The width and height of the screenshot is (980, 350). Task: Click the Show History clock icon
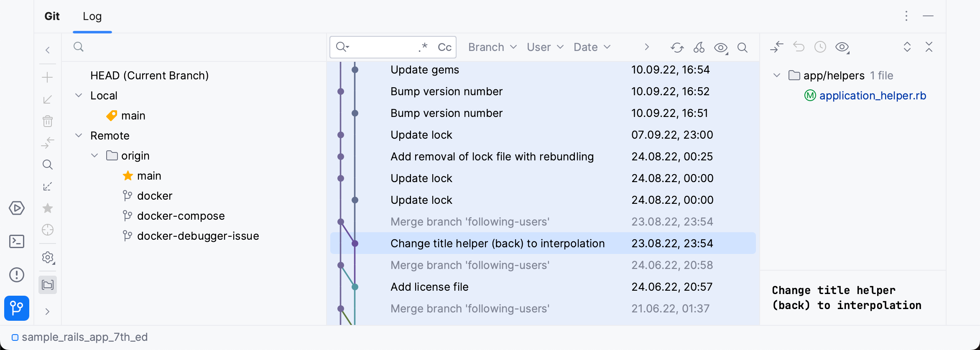pos(820,47)
